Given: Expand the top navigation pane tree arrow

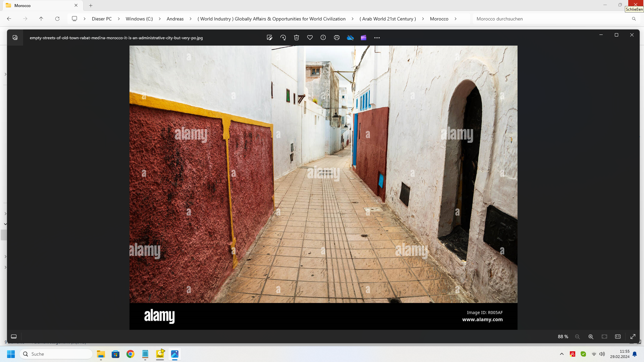Looking at the screenshot, I should coord(5,74).
